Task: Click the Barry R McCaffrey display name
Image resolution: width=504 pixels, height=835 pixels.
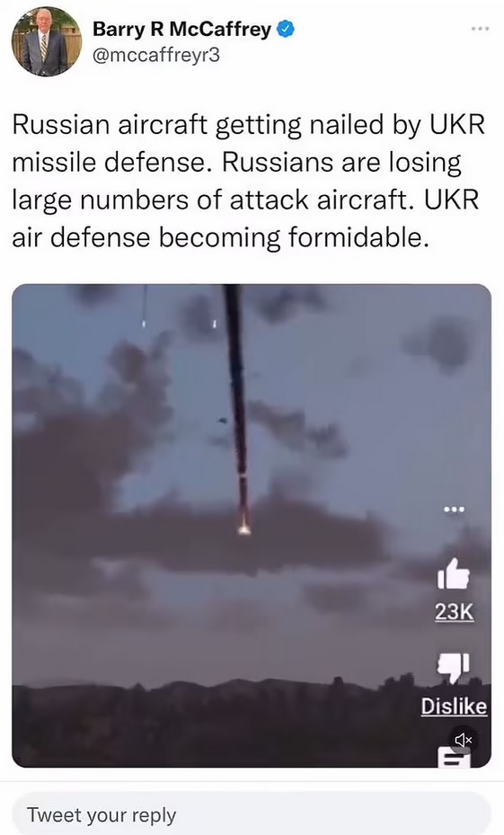Action: 181,30
